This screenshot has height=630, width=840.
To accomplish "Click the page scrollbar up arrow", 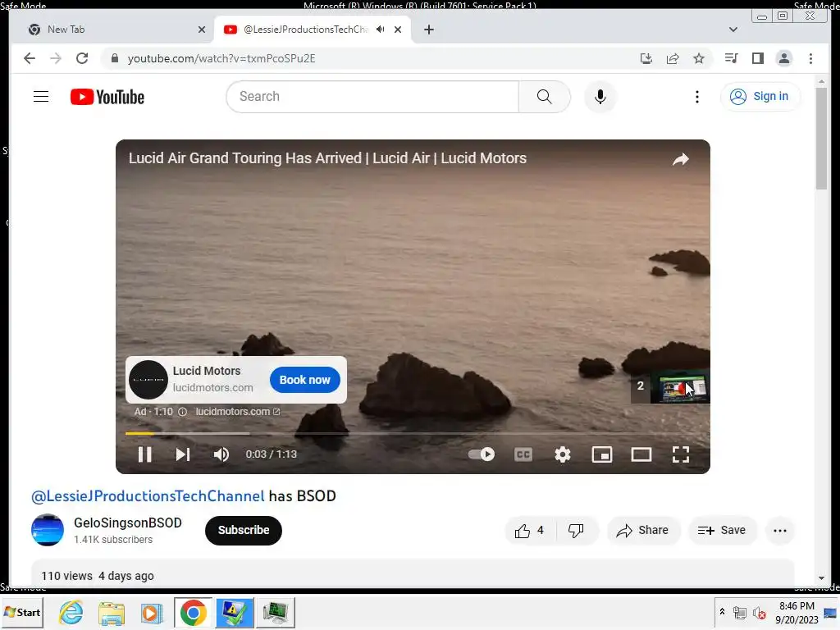I will [x=821, y=82].
